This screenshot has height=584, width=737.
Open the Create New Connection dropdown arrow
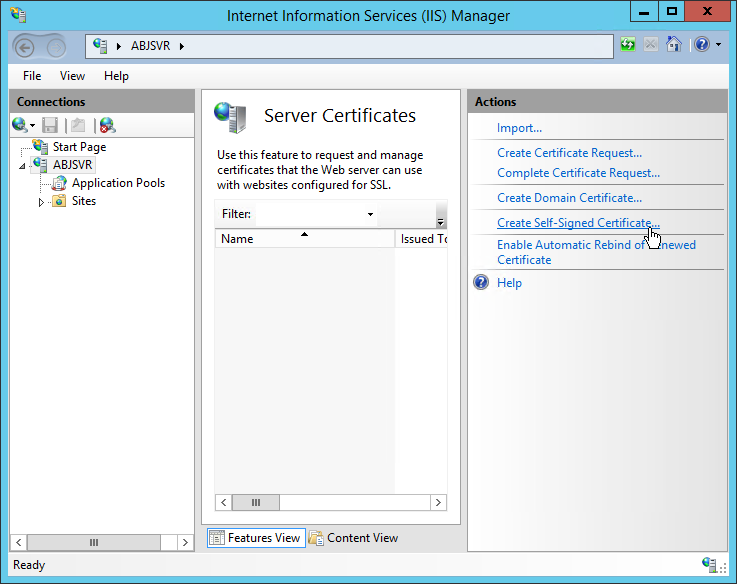(x=32, y=126)
